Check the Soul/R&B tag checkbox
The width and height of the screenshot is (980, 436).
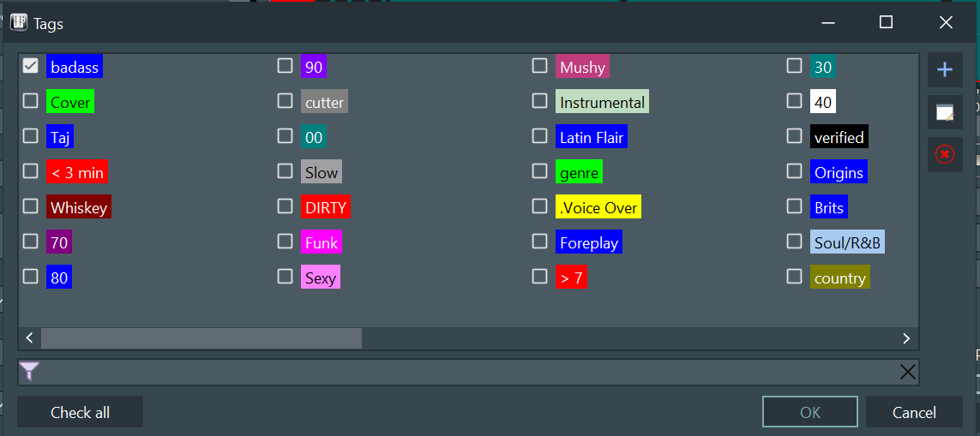point(794,241)
